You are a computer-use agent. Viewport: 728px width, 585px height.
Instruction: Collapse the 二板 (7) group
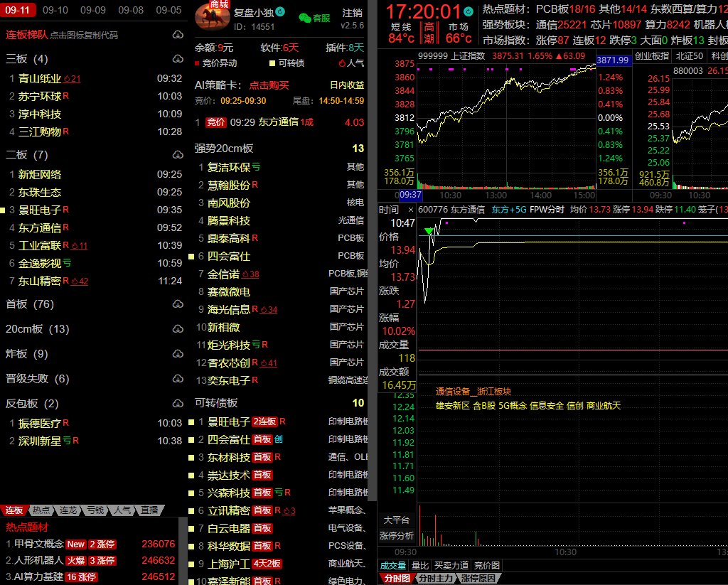(26, 155)
